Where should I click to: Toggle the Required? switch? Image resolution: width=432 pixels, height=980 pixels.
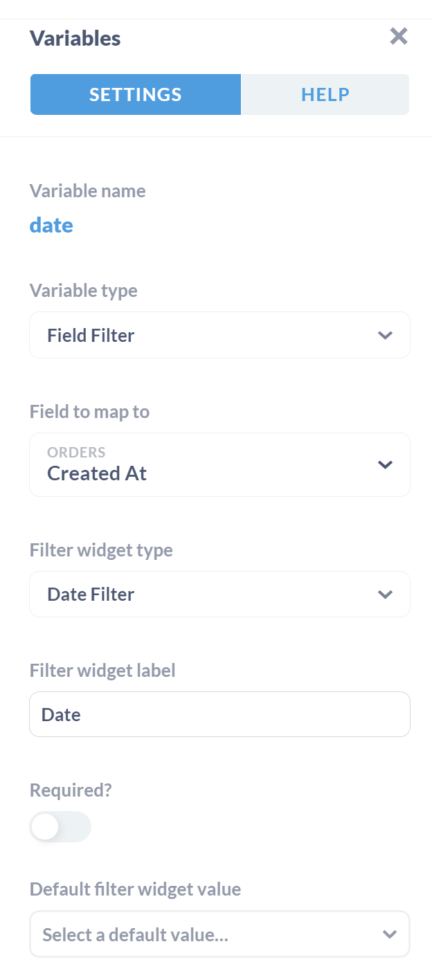pos(60,826)
